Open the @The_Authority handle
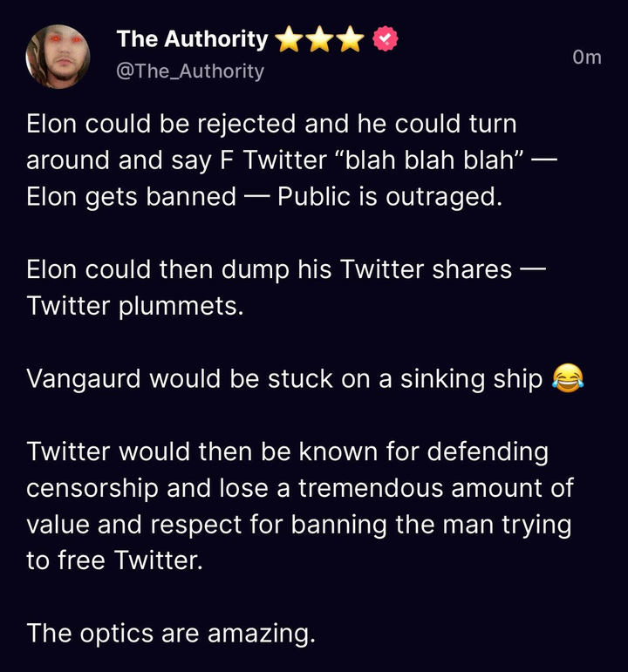 click(x=189, y=71)
